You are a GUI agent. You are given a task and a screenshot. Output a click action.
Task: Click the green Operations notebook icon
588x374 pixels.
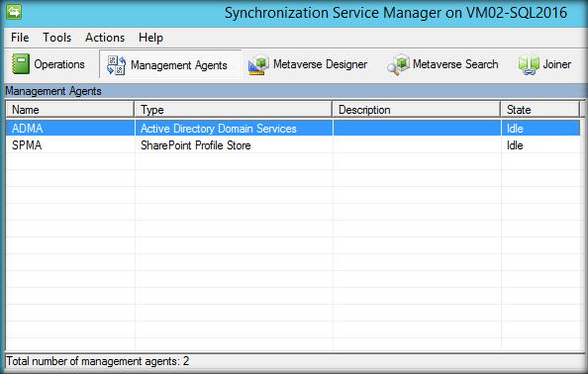[x=20, y=63]
